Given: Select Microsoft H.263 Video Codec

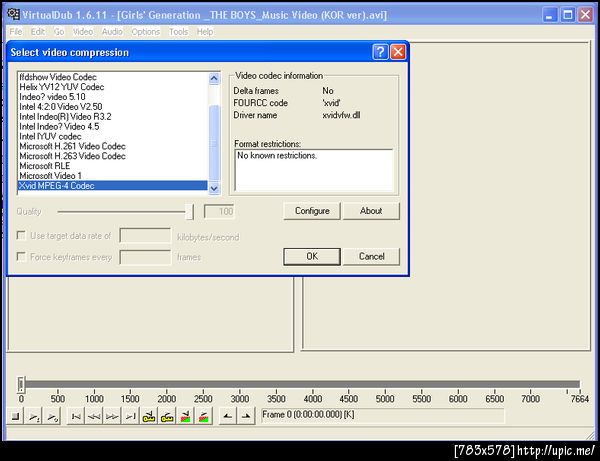Looking at the screenshot, I should 113,156.
